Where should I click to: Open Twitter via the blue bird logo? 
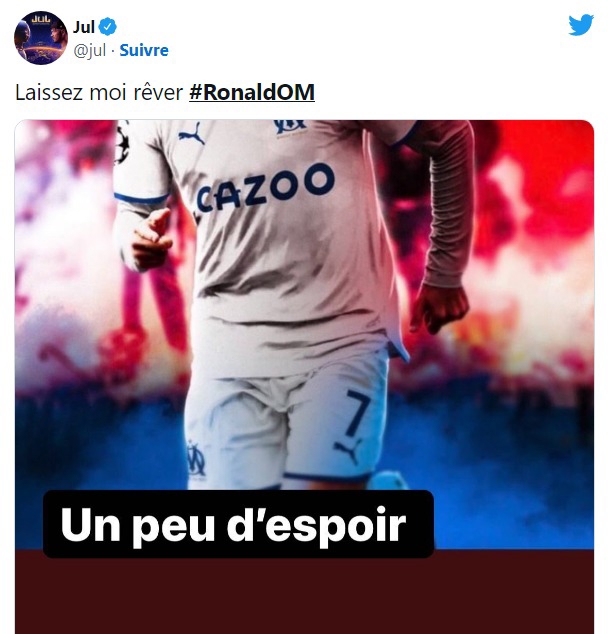pos(581,25)
